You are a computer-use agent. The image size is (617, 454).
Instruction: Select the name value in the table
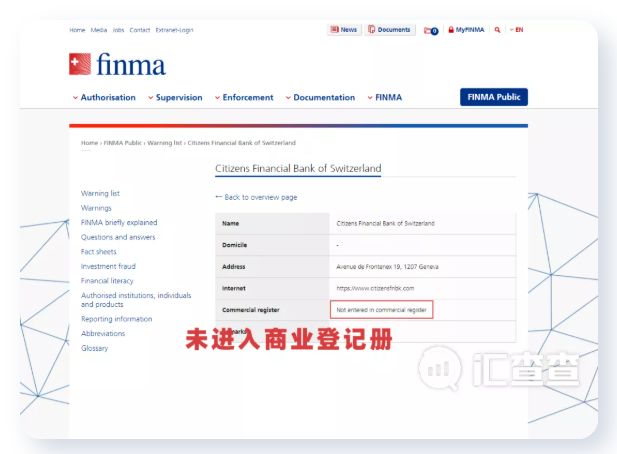click(385, 223)
